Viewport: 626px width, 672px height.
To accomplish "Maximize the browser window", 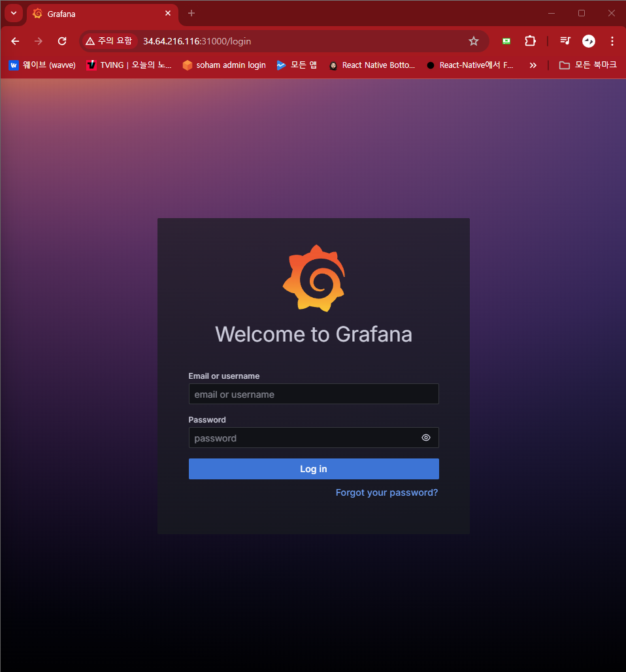I will point(582,13).
